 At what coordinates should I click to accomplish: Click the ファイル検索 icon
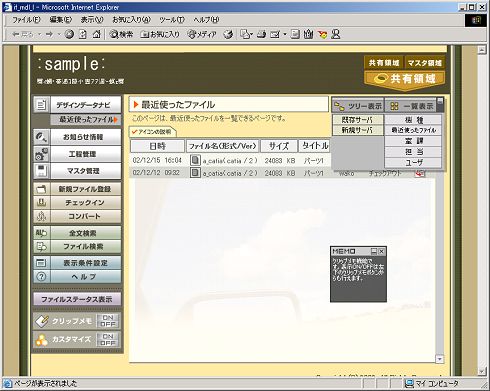41,247
